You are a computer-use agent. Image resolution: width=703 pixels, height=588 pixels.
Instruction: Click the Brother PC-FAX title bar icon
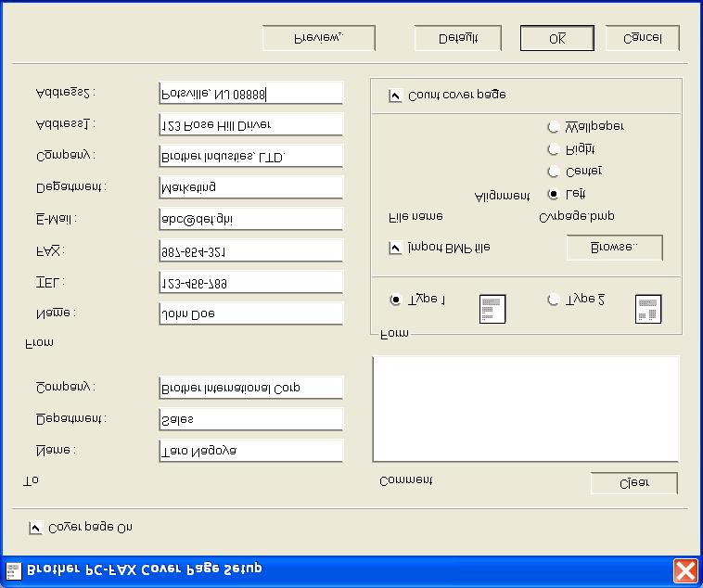coord(13,571)
